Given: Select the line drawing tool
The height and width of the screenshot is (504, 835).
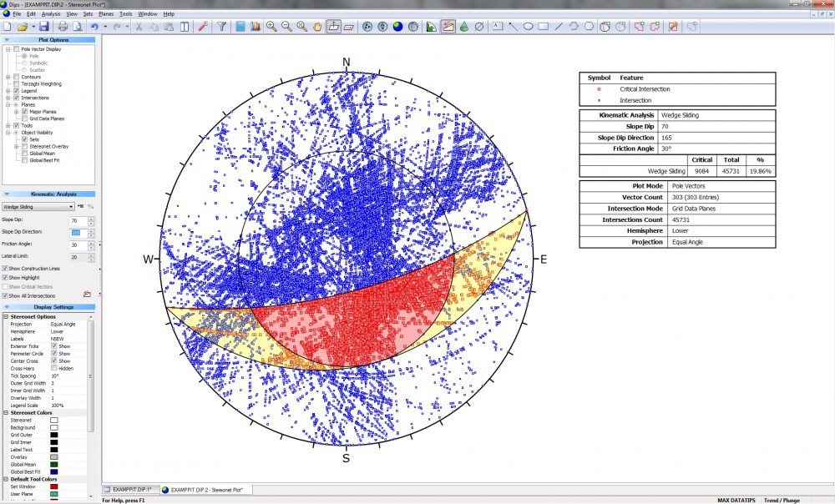Looking at the screenshot, I should [x=559, y=26].
